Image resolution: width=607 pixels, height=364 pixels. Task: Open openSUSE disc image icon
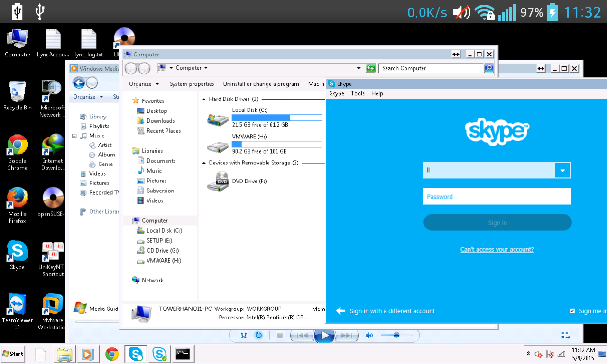point(53,201)
